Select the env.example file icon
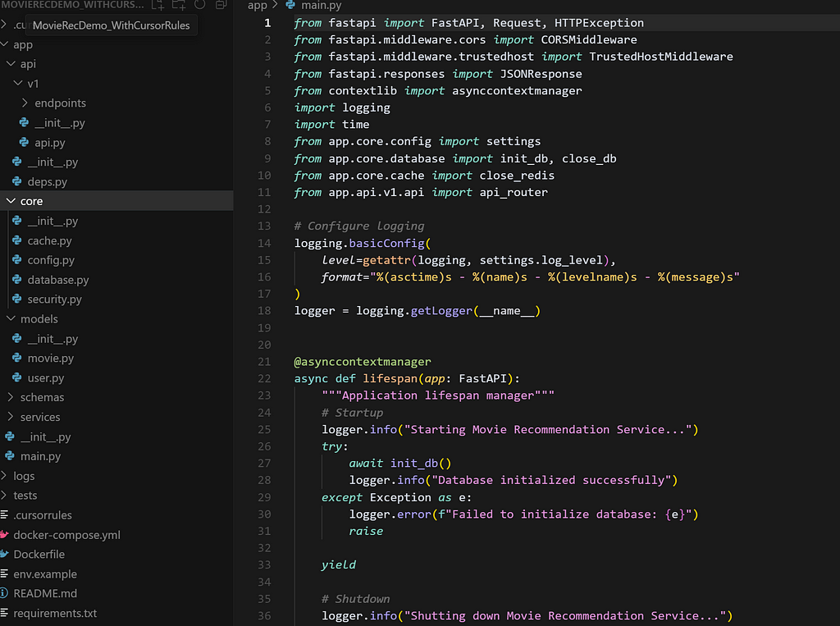The width and height of the screenshot is (840, 626). tap(4, 574)
